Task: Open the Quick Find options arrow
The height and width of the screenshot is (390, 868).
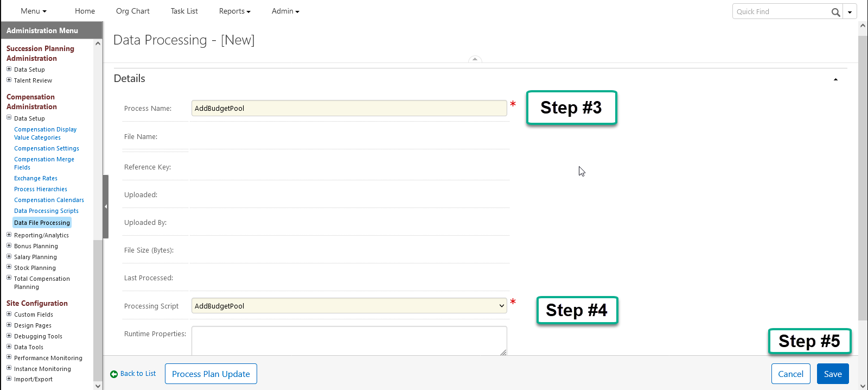Action: tap(850, 12)
